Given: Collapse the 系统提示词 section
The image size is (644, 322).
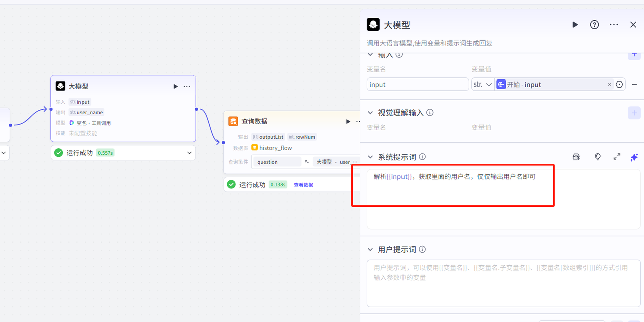Looking at the screenshot, I should (x=371, y=157).
